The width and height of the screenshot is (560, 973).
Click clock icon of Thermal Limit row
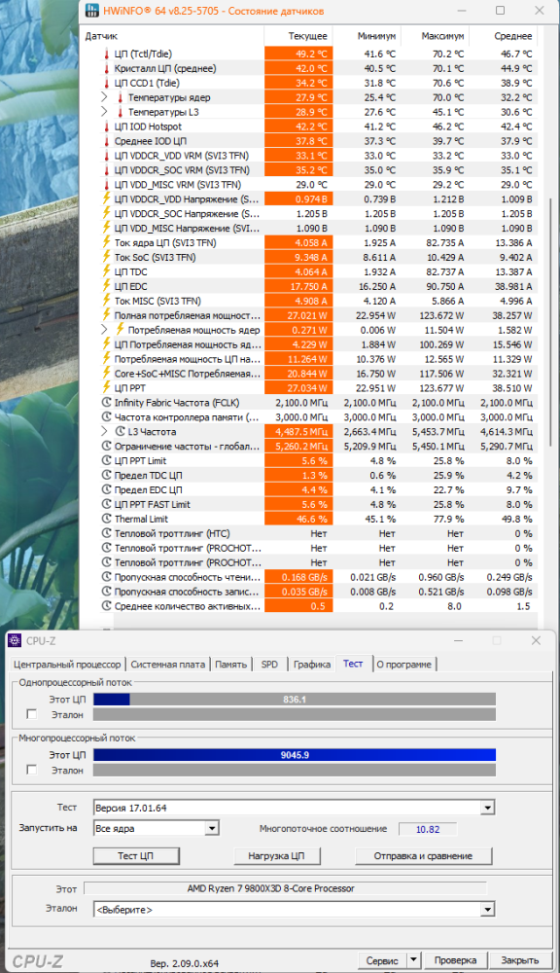coord(107,519)
